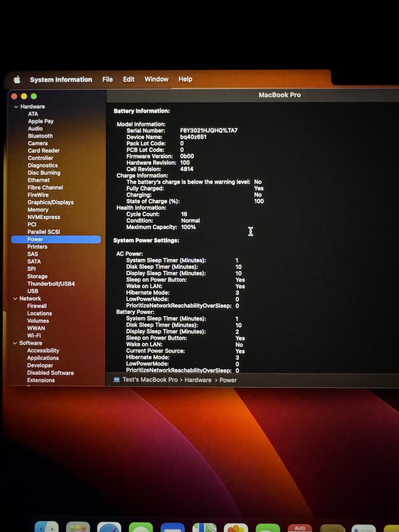Viewport: 399px width, 532px height.
Task: Select Storage in the sidebar
Action: point(37,276)
